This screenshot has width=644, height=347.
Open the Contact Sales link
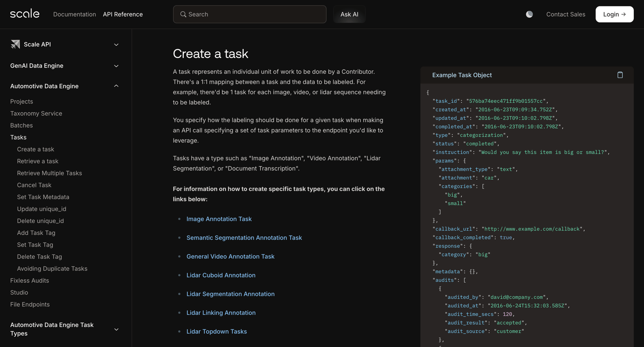coord(566,14)
